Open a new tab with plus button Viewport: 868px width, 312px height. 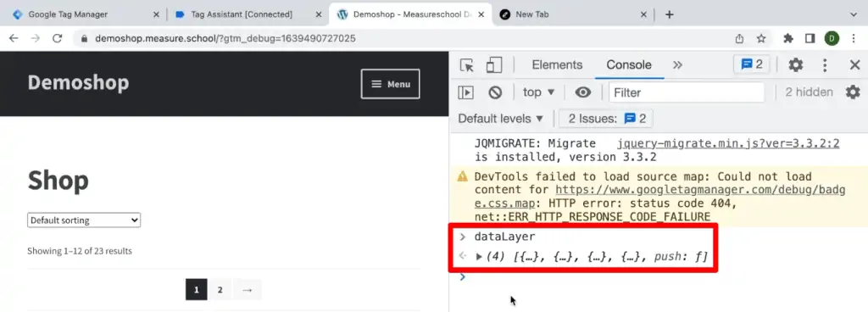click(x=670, y=14)
